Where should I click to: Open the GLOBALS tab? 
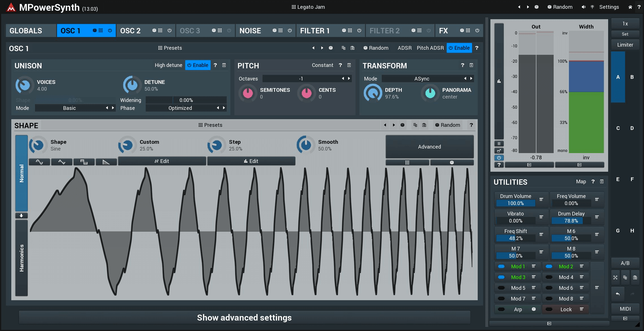pyautogui.click(x=26, y=31)
